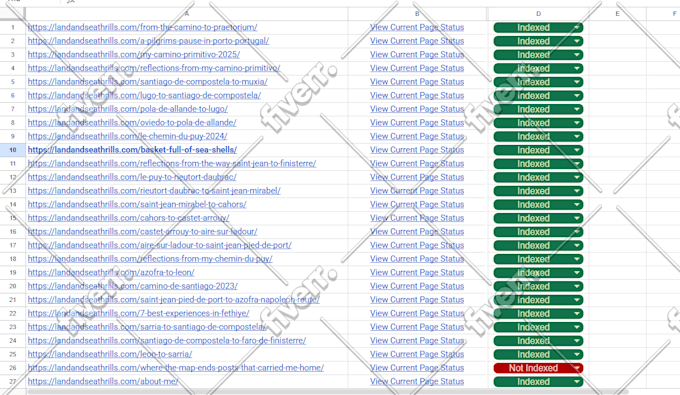The image size is (680, 395).
Task: Open the Indexed status dropdown in row 13
Action: pos(538,191)
